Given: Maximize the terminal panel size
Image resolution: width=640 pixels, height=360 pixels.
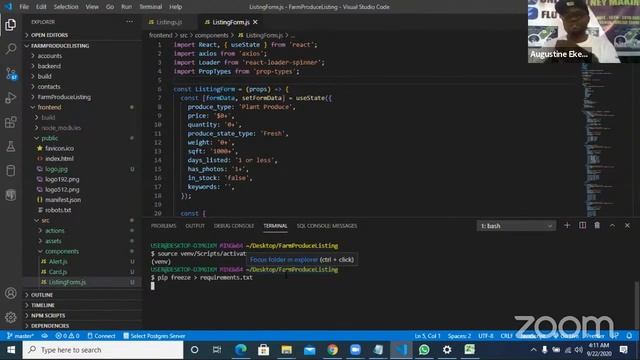Looking at the screenshot, I should [612, 225].
